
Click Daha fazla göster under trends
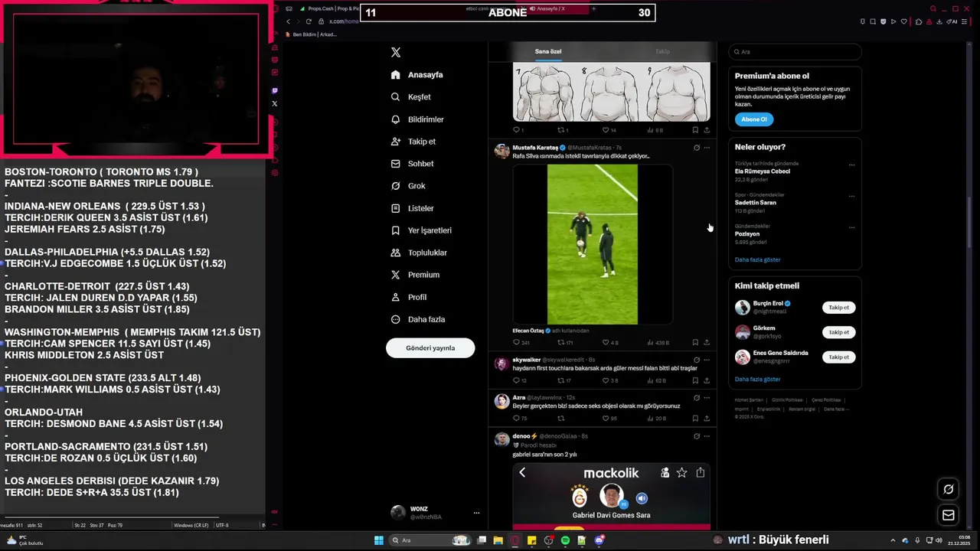click(x=758, y=260)
